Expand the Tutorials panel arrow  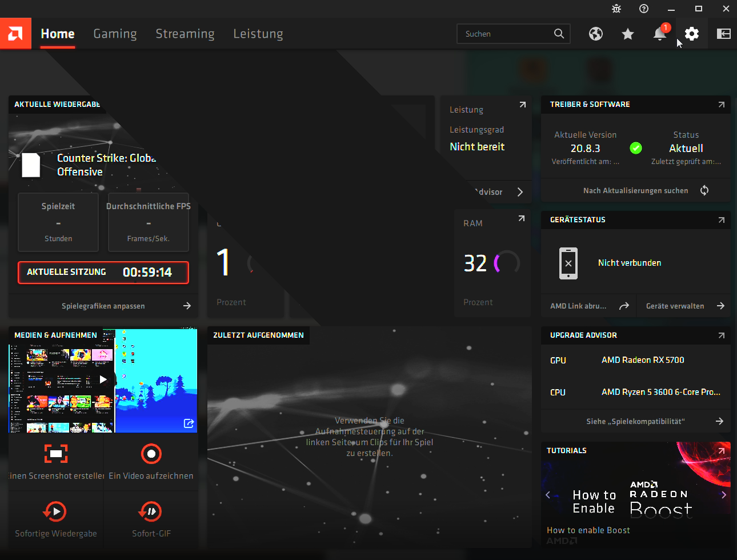(x=721, y=451)
